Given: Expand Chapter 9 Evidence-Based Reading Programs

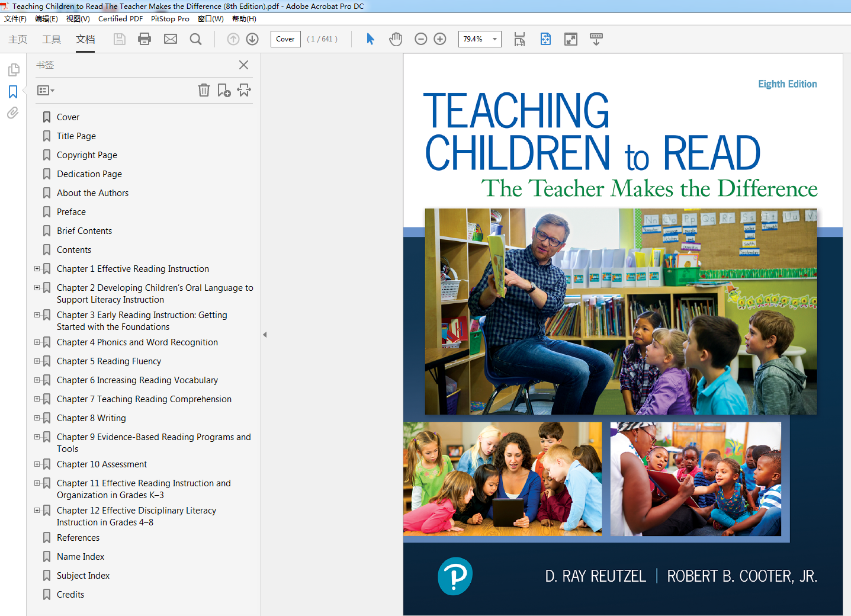Looking at the screenshot, I should (37, 437).
